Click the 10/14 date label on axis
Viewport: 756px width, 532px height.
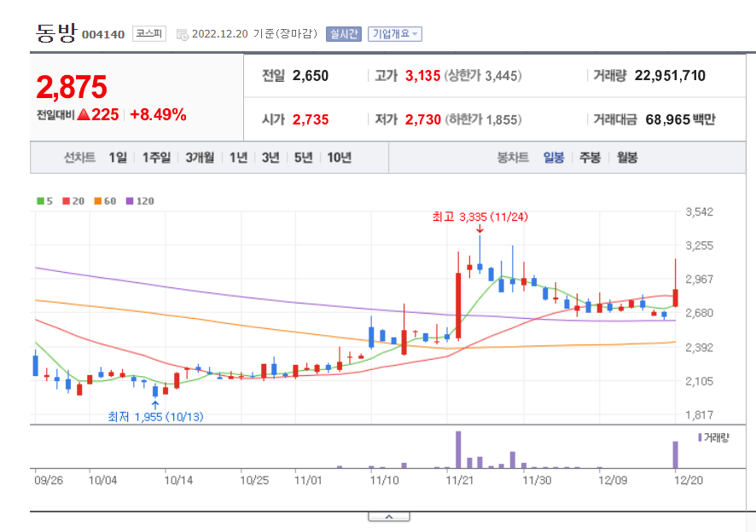pyautogui.click(x=178, y=481)
